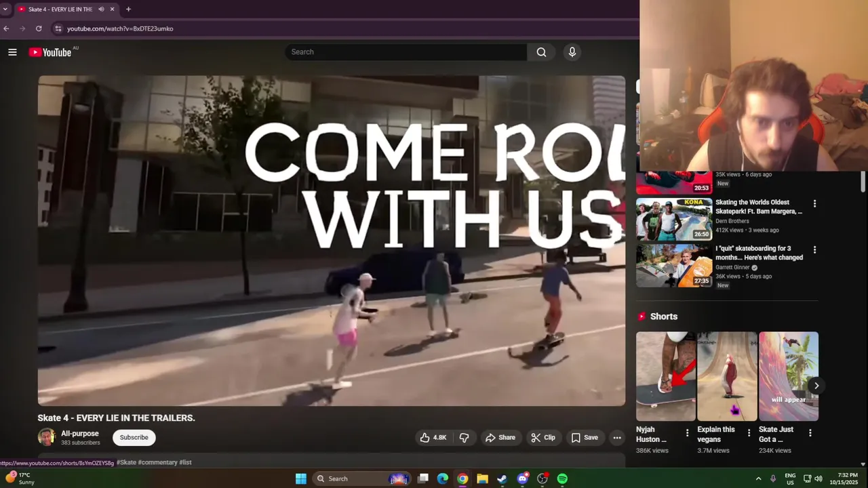
Task: Open Nyjah Huston short thumbnail
Action: [666, 376]
